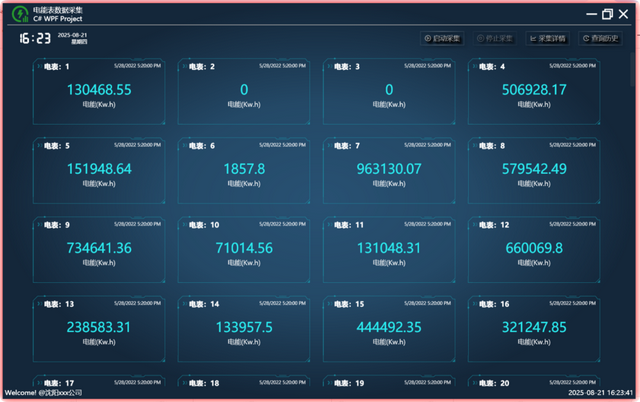
Task: Click the greyed-out 停止采集 stop button
Action: click(x=495, y=38)
